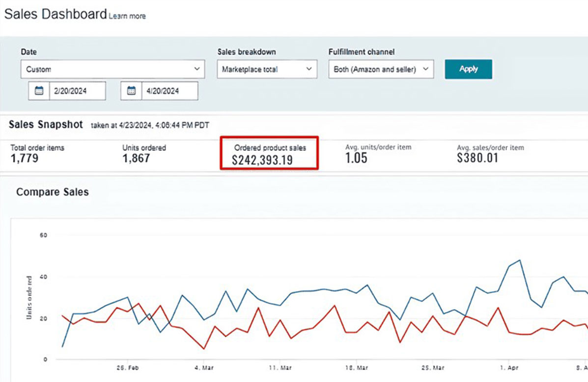Click the 20 y-axis label
Viewport: 588px width, 382px height.
(44, 319)
